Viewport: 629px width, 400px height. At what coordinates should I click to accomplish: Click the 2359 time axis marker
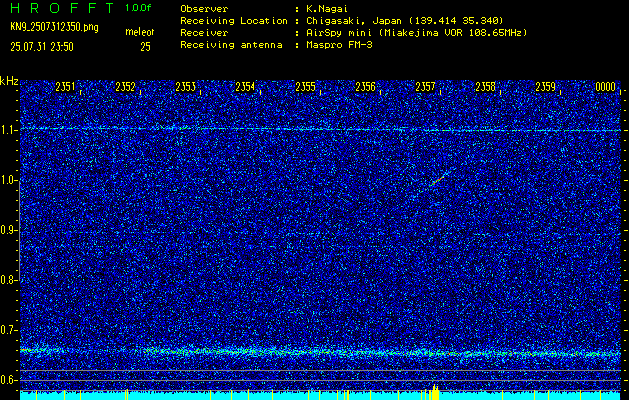pos(545,87)
